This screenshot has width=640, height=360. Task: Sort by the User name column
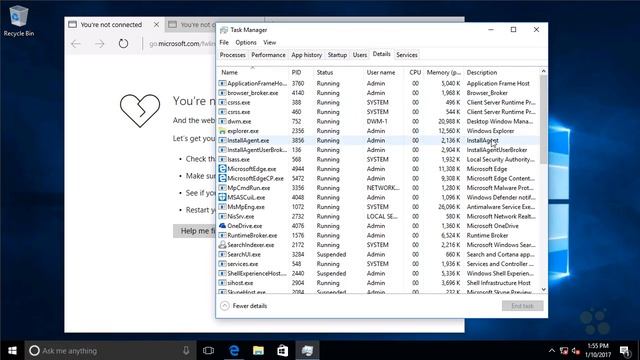pyautogui.click(x=384, y=72)
